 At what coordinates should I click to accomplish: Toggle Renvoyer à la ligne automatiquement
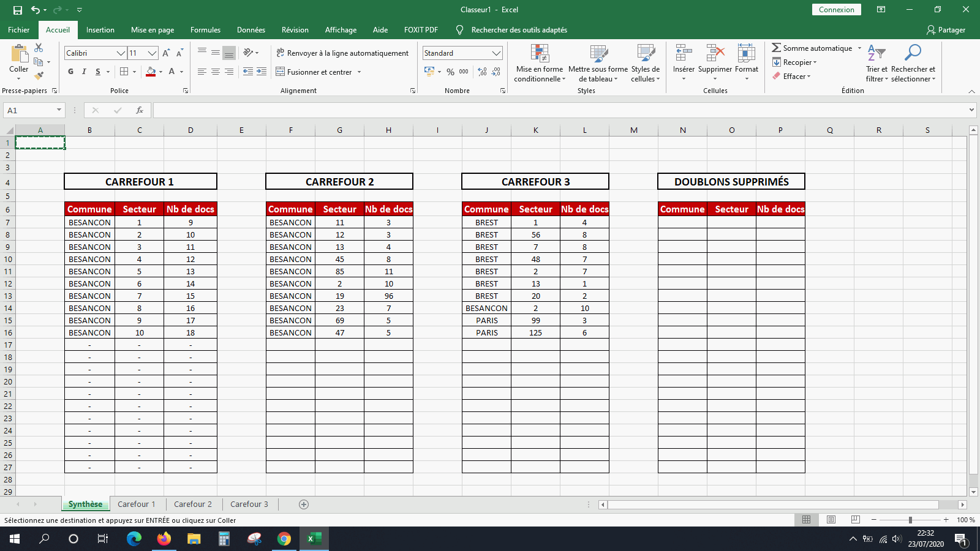(x=342, y=53)
